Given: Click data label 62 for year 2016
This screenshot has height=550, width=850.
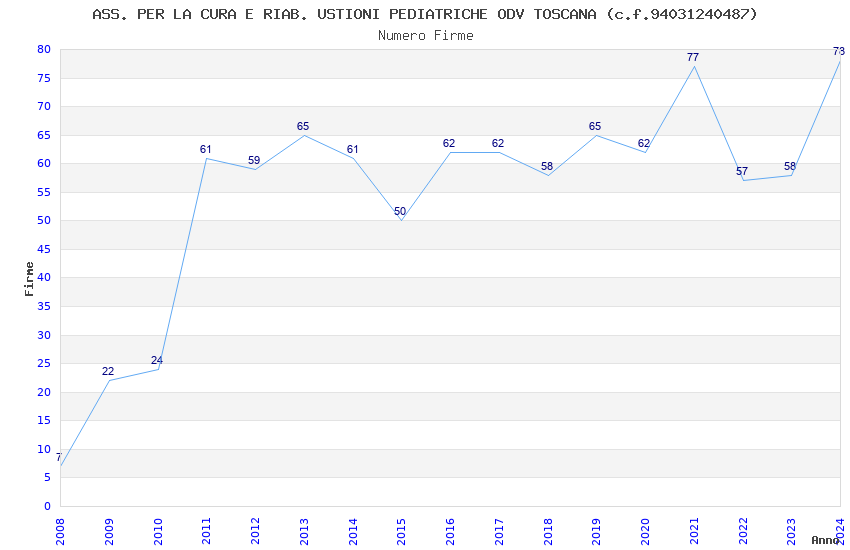Looking at the screenshot, I should [x=449, y=143].
